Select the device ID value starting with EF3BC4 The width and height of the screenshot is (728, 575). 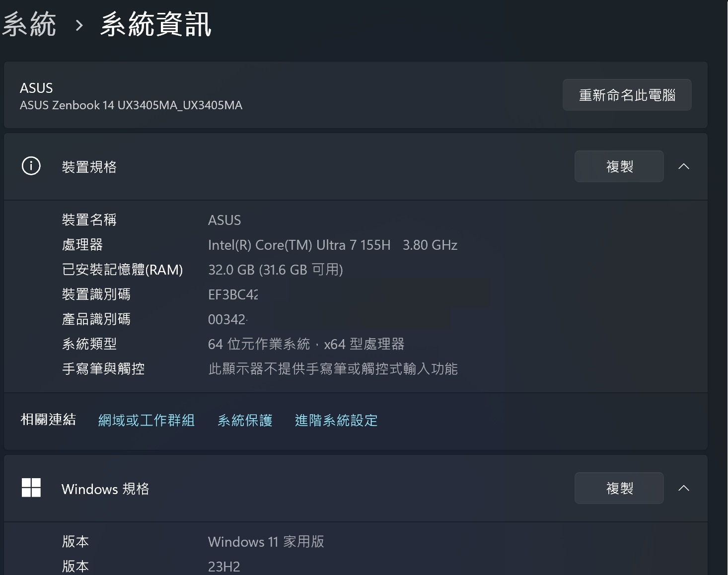(x=233, y=294)
